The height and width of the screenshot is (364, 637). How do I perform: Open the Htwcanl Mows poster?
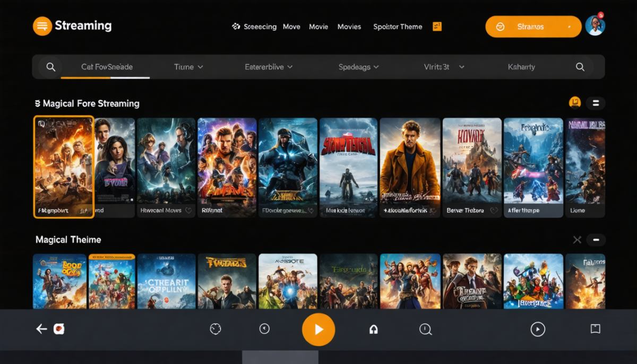point(166,167)
